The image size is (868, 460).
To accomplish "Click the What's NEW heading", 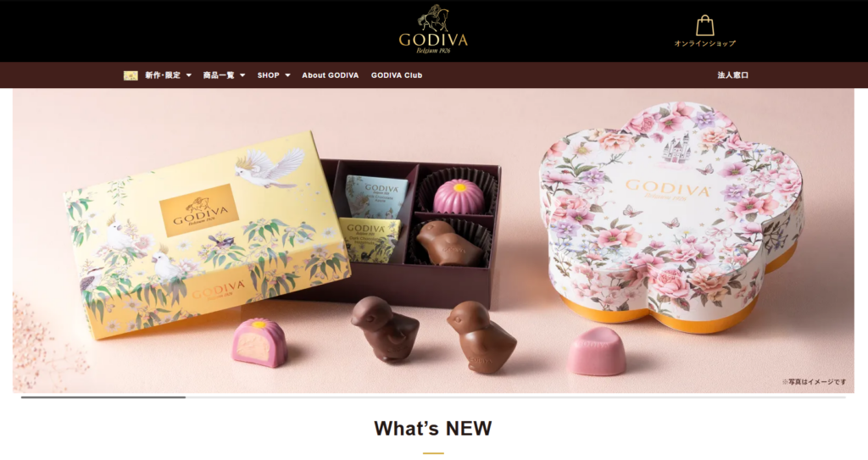I will 433,428.
